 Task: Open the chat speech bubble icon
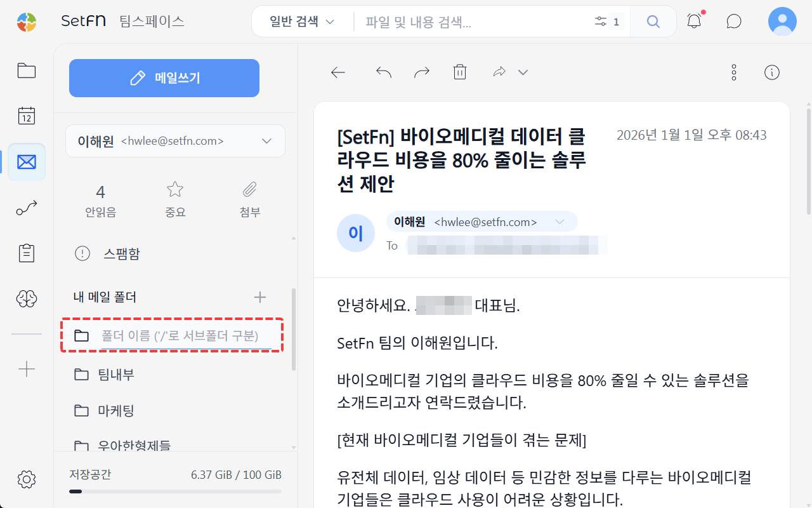pos(734,22)
